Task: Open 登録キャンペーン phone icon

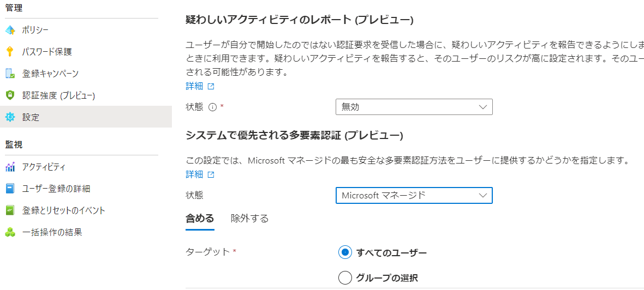Action: pyautogui.click(x=10, y=74)
